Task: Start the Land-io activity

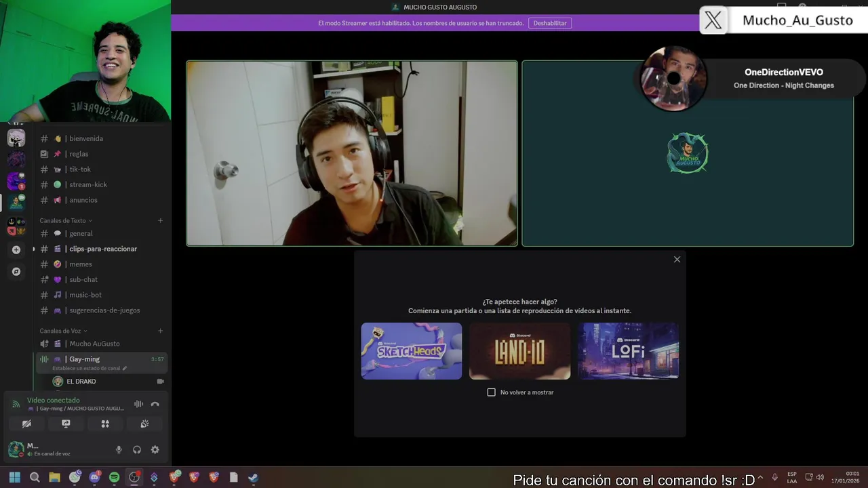Action: click(520, 351)
